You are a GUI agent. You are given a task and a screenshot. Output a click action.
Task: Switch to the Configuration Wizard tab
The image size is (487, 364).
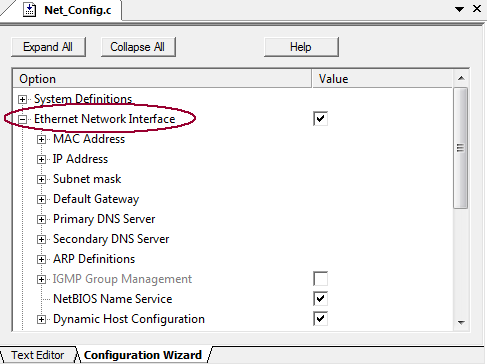coord(143,355)
